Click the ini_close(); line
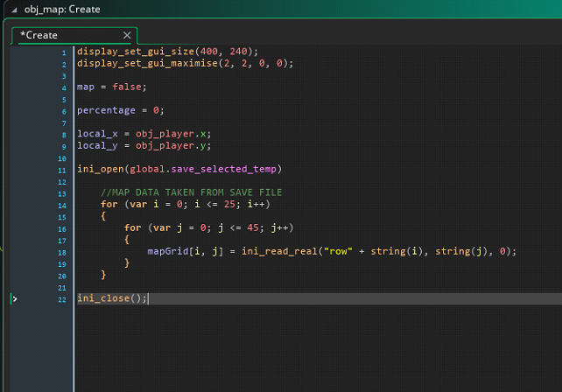 (x=112, y=298)
